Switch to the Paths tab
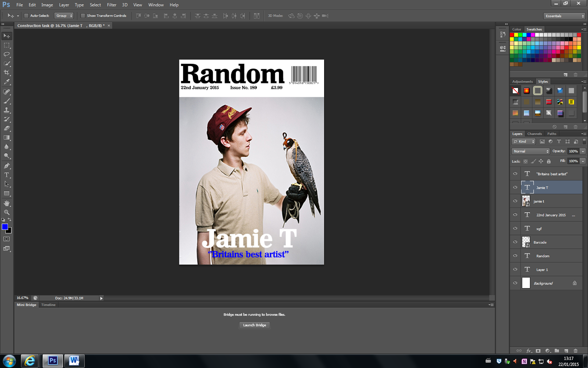The width and height of the screenshot is (588, 368). (552, 134)
